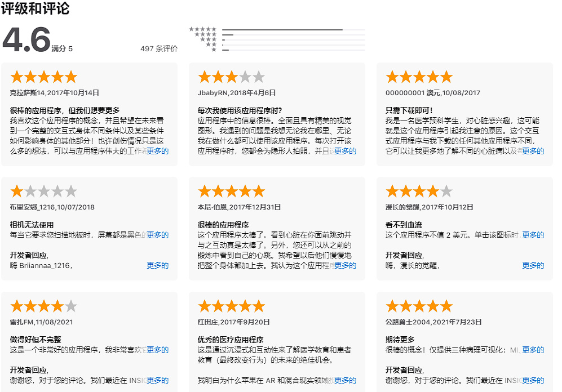Show more of the 相机无法使用 review text
The width and height of the screenshot is (562, 392).
[157, 235]
